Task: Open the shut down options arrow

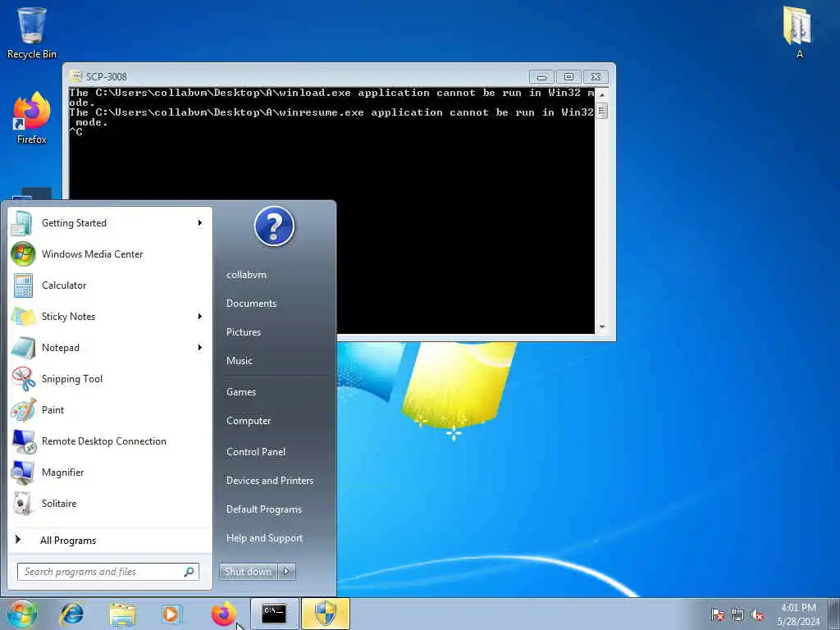Action: [286, 572]
